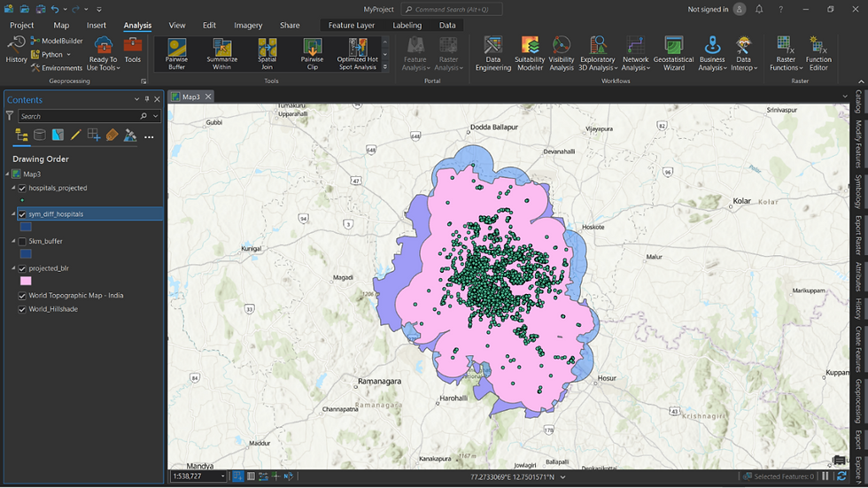868x488 pixels.
Task: Collapse the projected_blr layer legend
Action: [14, 268]
